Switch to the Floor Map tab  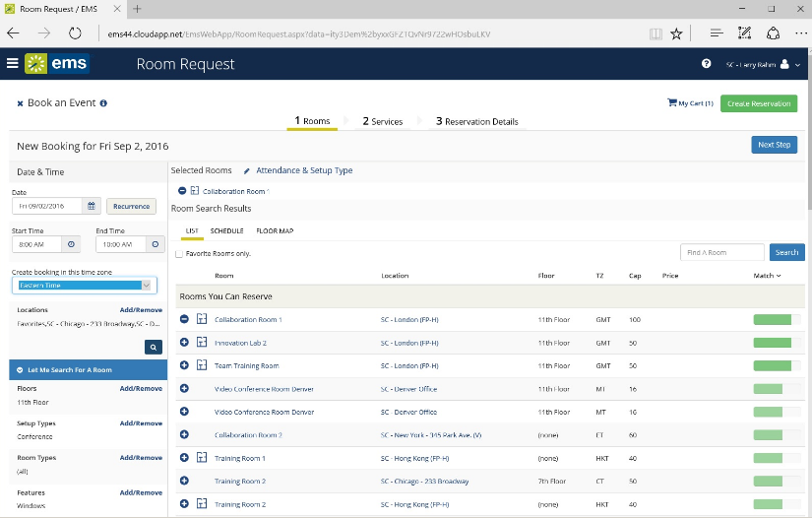pyautogui.click(x=275, y=231)
